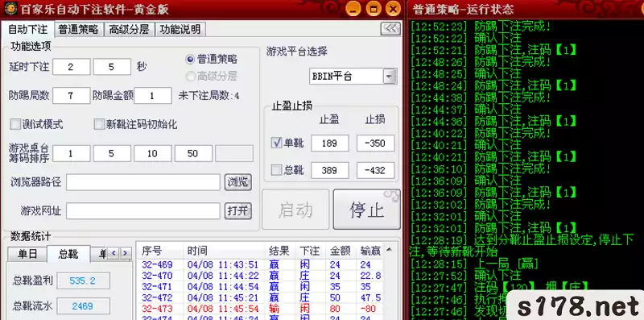Screen dimensions: 644x320
Task: Click the 时间 column header
Action: [225, 251]
